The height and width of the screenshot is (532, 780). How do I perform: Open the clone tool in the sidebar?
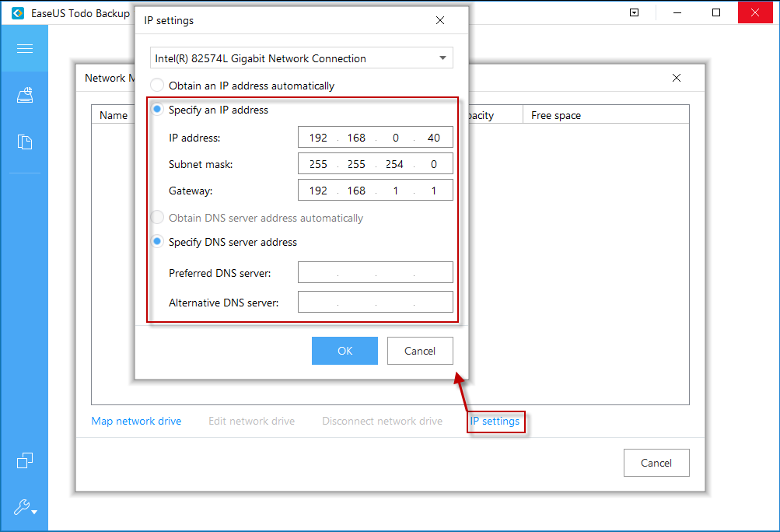(24, 460)
